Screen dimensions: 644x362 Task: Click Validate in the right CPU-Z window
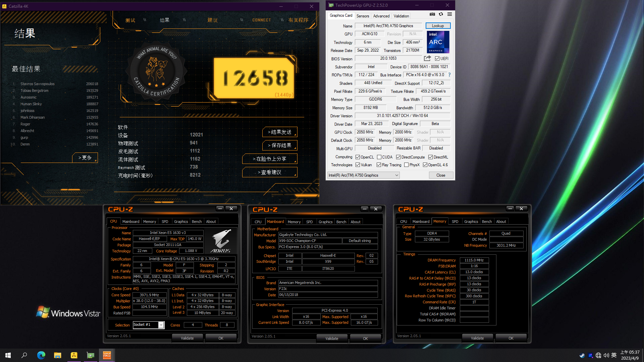477,338
